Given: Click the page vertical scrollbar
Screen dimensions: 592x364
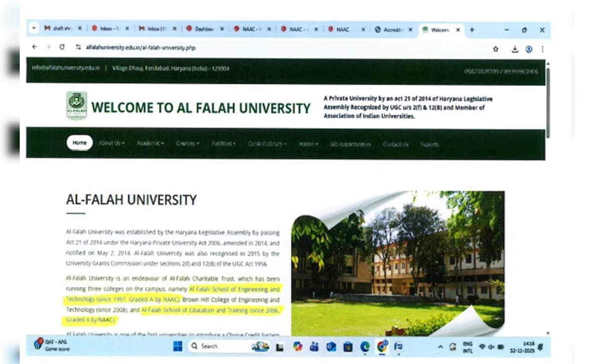Looking at the screenshot, I should [x=548, y=104].
